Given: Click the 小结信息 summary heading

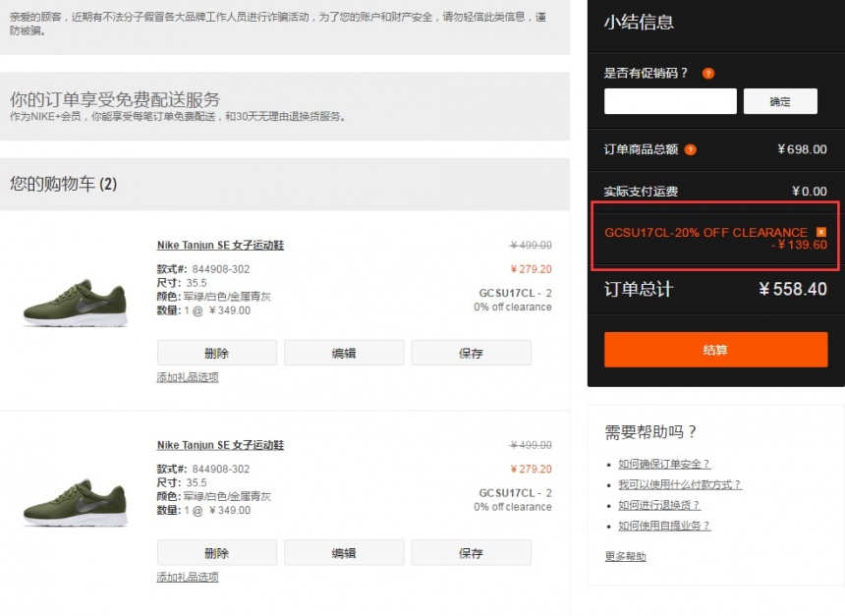Looking at the screenshot, I should (x=639, y=22).
